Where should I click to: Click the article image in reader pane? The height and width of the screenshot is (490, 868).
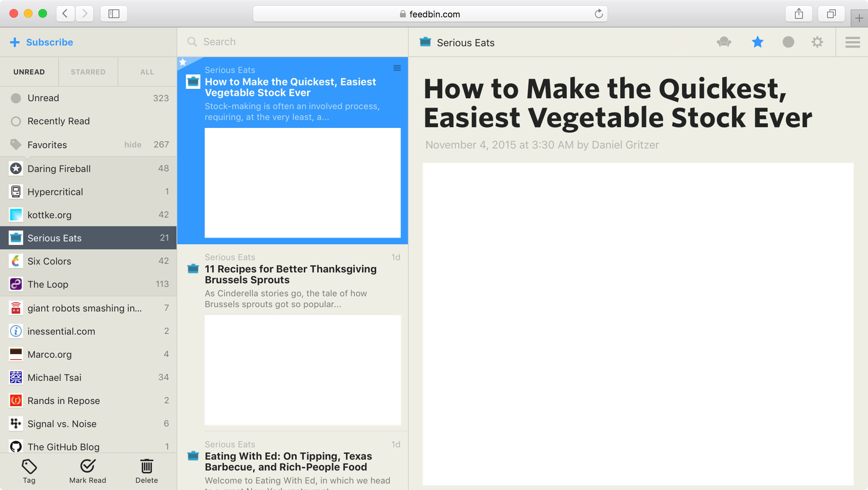(x=638, y=324)
